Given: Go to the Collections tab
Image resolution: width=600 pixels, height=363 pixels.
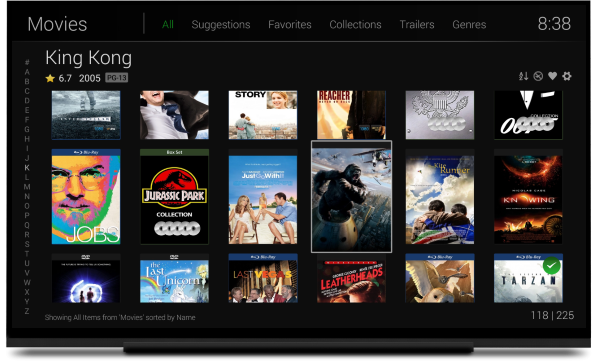Looking at the screenshot, I should point(355,24).
